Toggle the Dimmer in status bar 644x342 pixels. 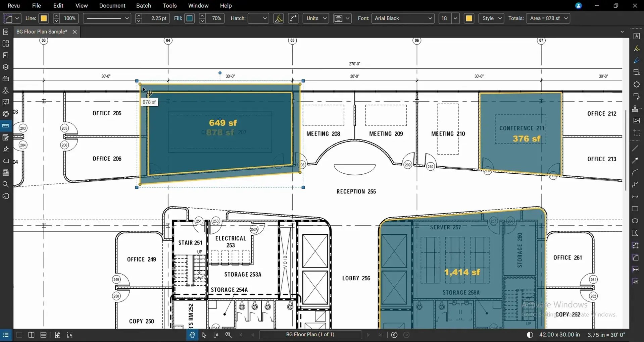[x=530, y=335]
